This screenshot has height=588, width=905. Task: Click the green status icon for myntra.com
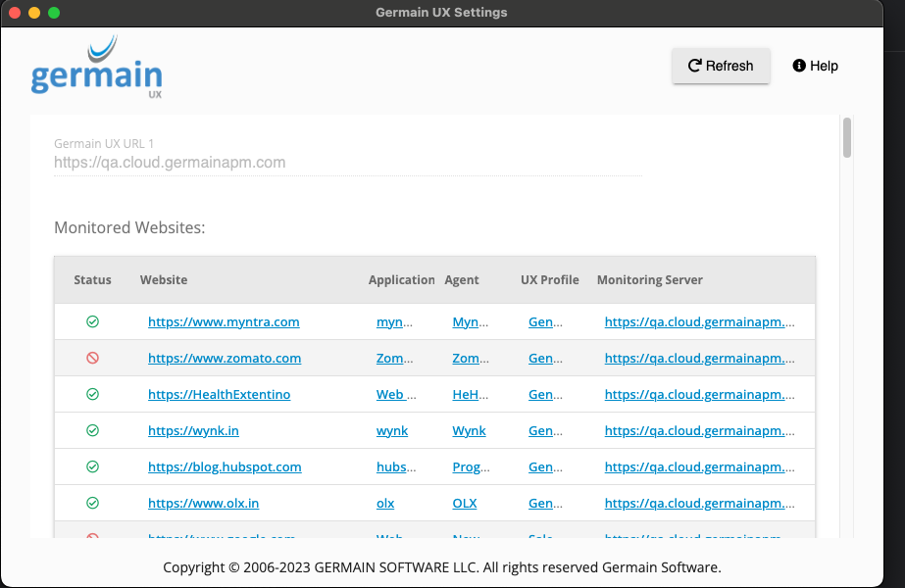tap(92, 321)
